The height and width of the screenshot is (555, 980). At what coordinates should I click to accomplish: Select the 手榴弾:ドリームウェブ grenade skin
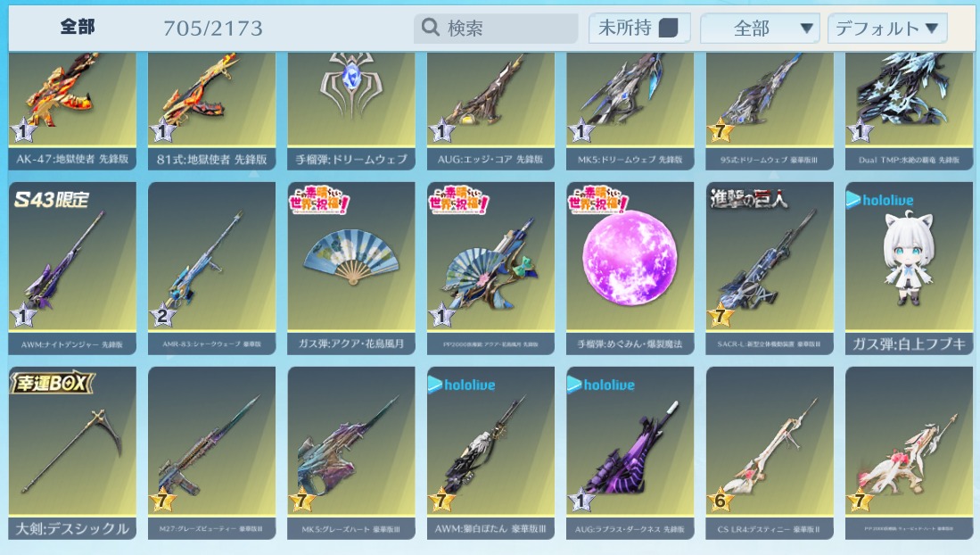pyautogui.click(x=351, y=111)
